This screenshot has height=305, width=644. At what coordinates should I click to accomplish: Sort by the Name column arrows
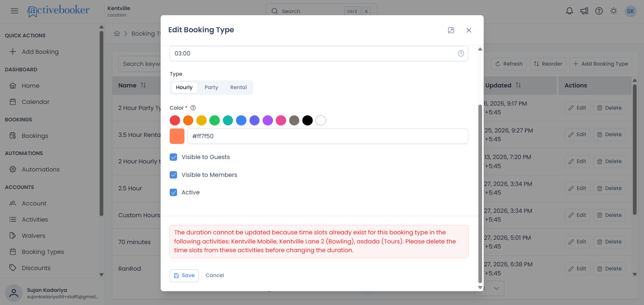coord(143,85)
